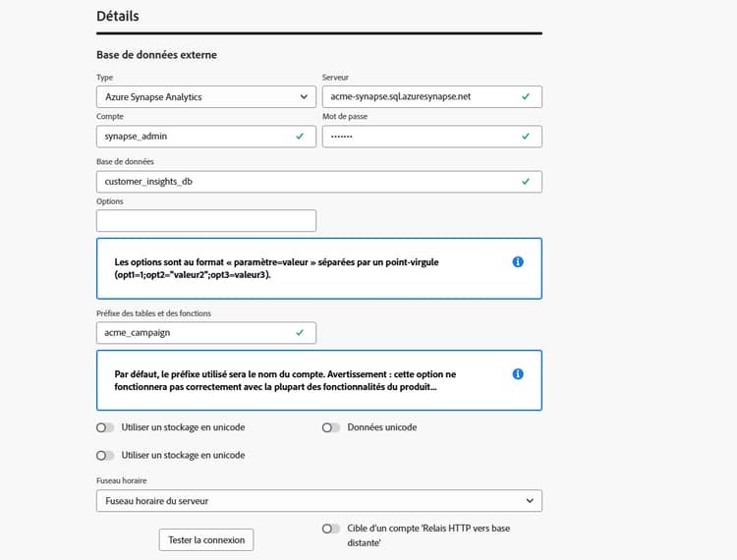
Task: Click the options format help text
Action: (276, 268)
